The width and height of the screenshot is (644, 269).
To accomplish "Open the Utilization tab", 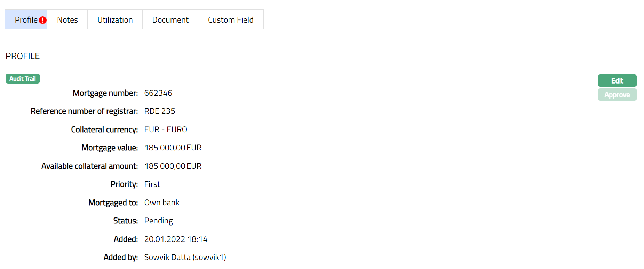I will 115,20.
